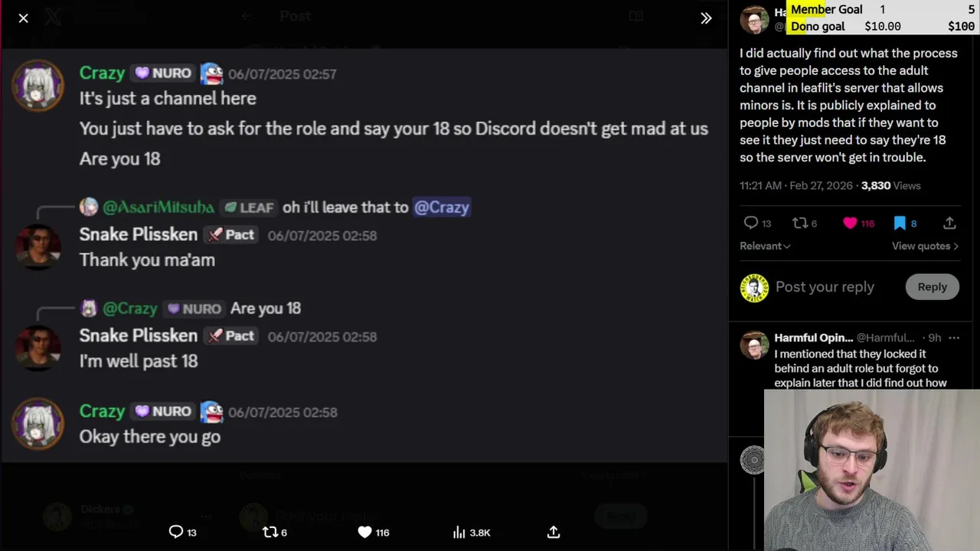Open the View quotes link
Image resolution: width=980 pixels, height=551 pixels.
[x=925, y=246]
